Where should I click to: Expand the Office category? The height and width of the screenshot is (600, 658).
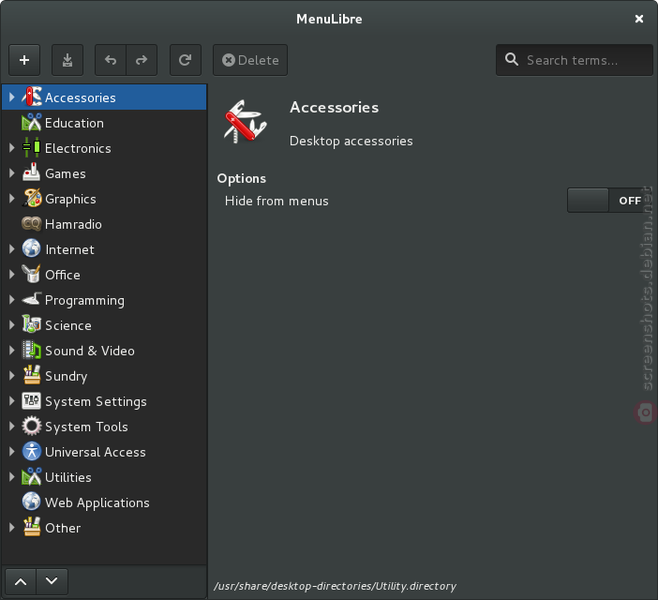12,274
